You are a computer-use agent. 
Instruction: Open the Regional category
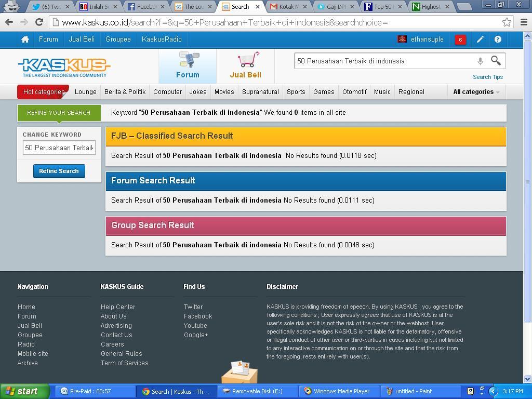pyautogui.click(x=411, y=92)
